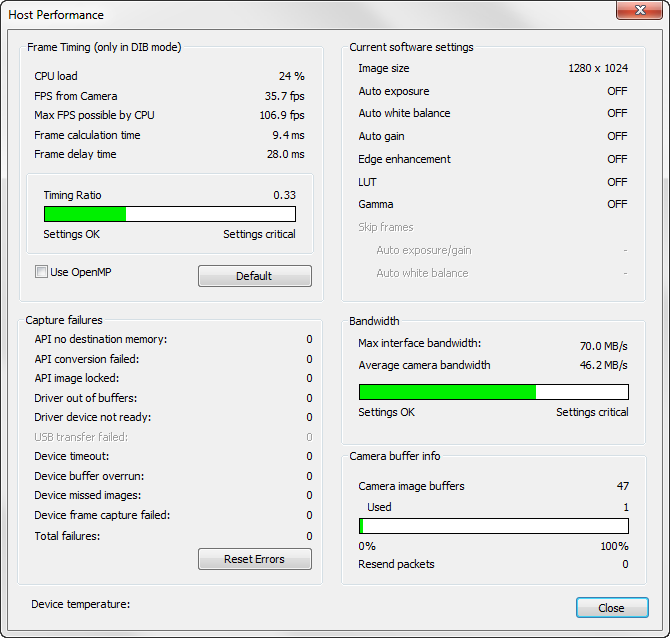The width and height of the screenshot is (670, 638).
Task: Click the Default button
Action: tap(255, 276)
